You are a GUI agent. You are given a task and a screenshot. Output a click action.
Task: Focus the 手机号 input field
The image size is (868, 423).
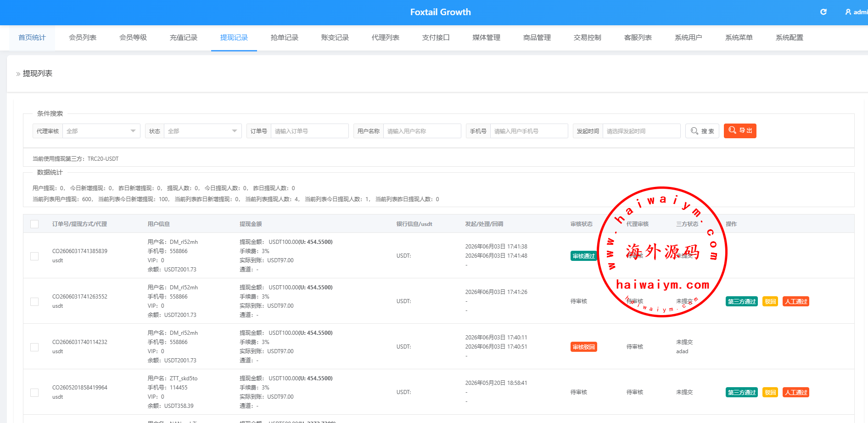pos(529,131)
